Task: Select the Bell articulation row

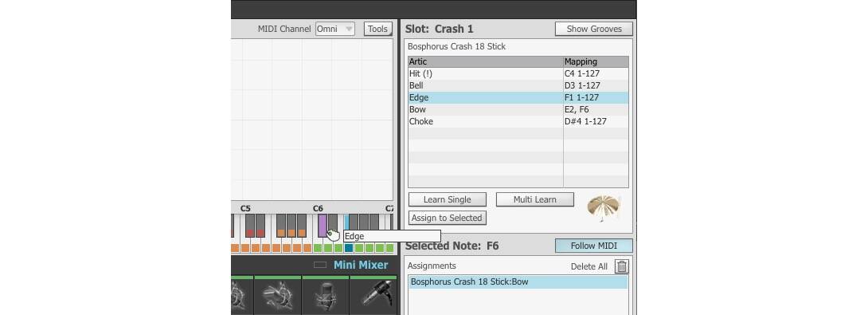Action: coord(518,85)
